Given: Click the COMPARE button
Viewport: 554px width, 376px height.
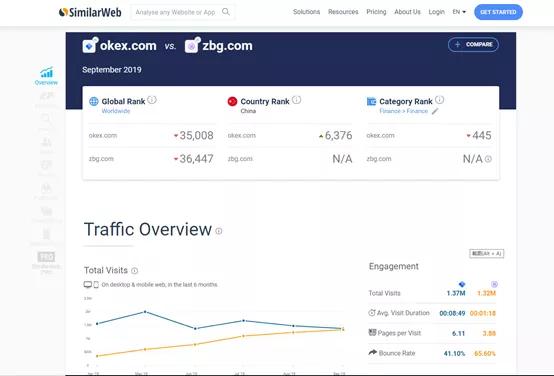Looking at the screenshot, I should 473,45.
